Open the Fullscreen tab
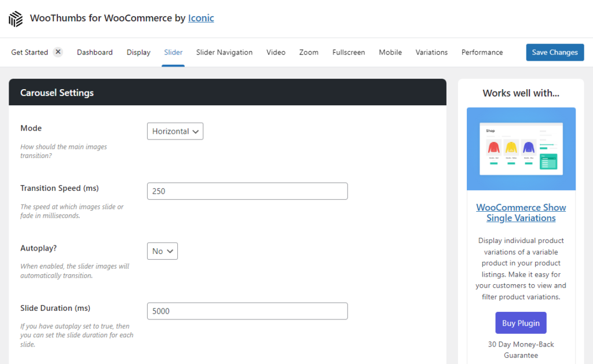The height and width of the screenshot is (364, 593). (x=349, y=52)
